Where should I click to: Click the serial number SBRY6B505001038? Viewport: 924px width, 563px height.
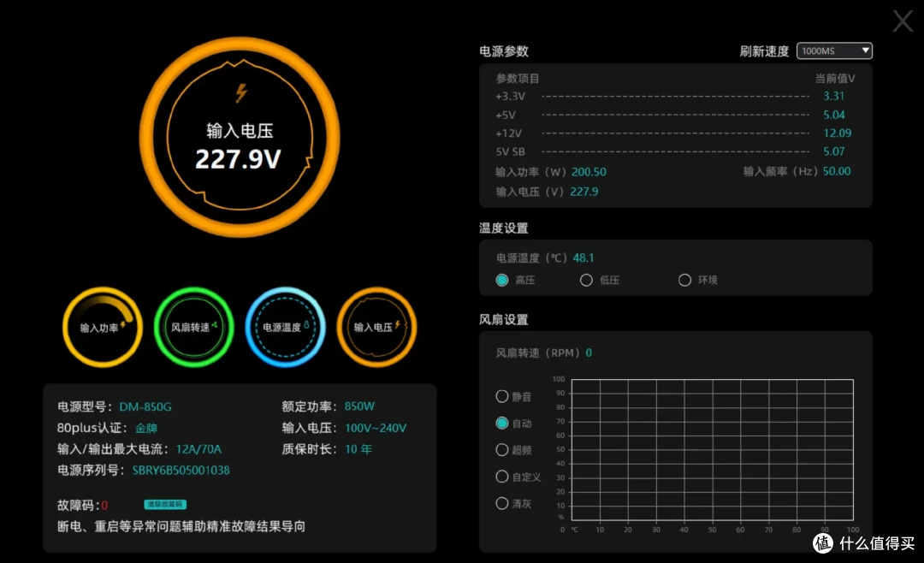pos(181,471)
